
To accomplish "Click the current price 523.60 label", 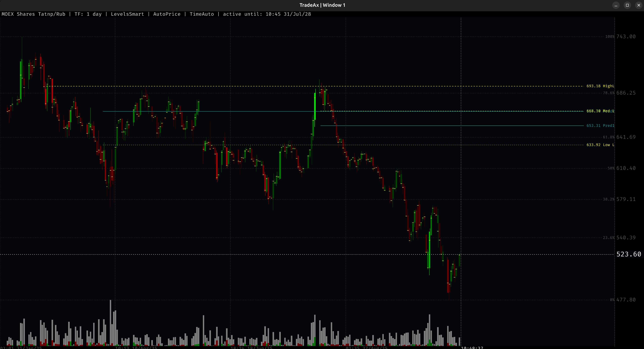I will 629,254.
